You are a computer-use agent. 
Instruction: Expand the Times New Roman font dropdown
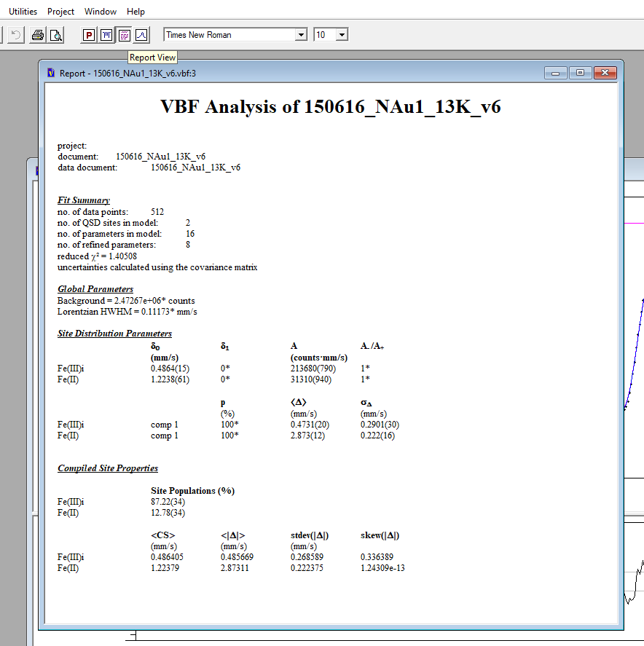(x=301, y=35)
